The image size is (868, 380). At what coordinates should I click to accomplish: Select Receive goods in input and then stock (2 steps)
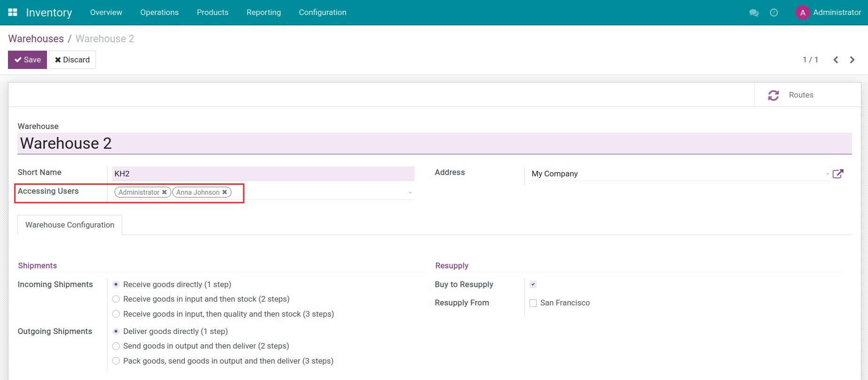(x=116, y=299)
